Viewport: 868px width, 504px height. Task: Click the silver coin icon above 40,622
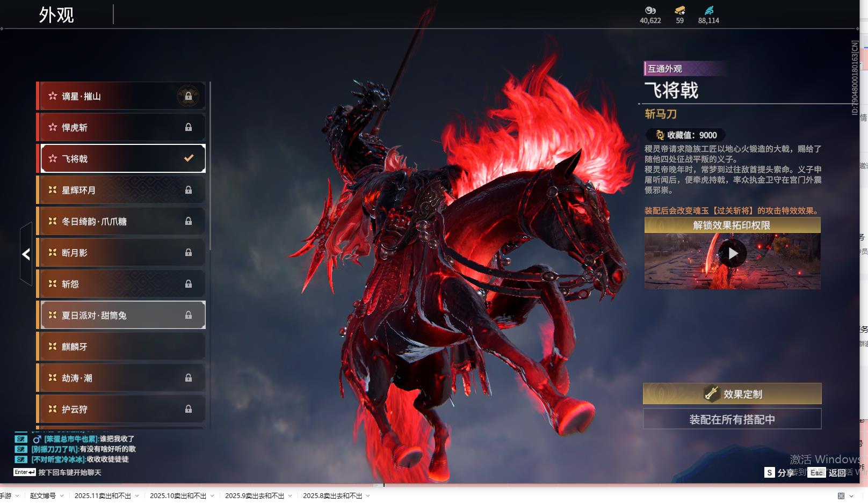click(x=650, y=10)
